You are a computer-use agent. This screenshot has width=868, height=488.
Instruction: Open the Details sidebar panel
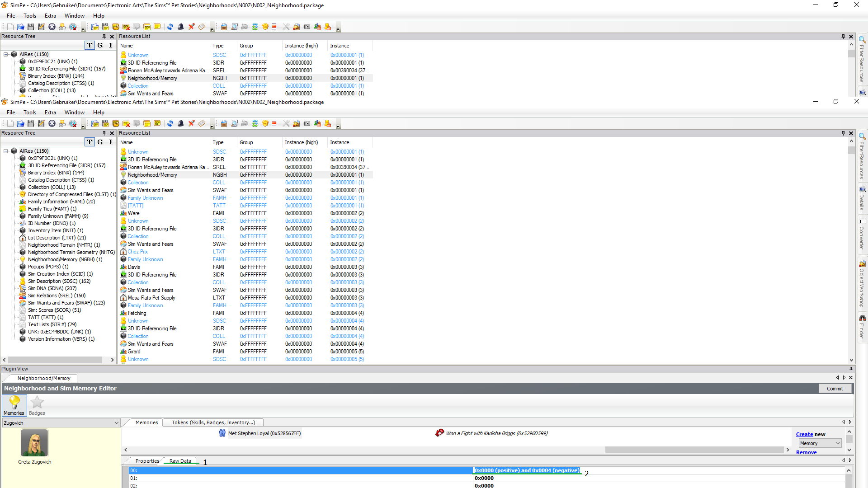pos(862,198)
